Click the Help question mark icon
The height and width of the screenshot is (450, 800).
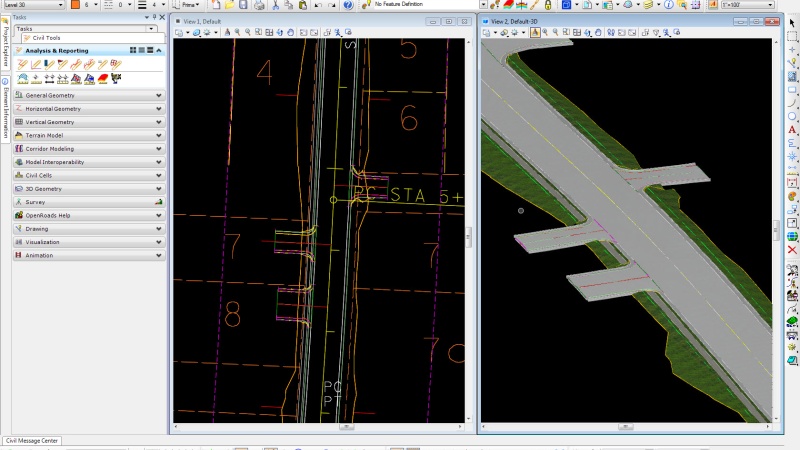pos(347,5)
